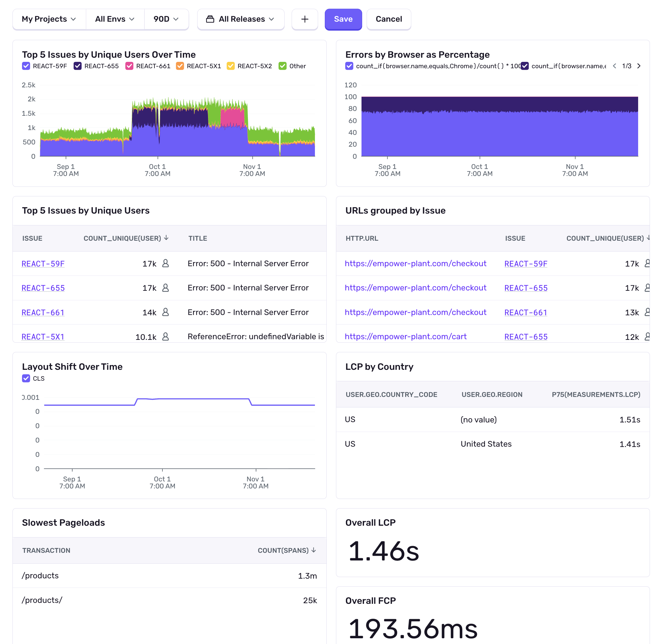Click the left chevron on the 1/3 pager
Image resolution: width=656 pixels, height=644 pixels.
[615, 66]
